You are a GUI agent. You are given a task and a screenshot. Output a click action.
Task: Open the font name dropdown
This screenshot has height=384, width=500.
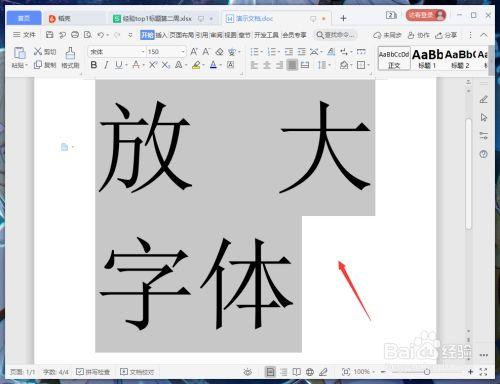tap(143, 52)
